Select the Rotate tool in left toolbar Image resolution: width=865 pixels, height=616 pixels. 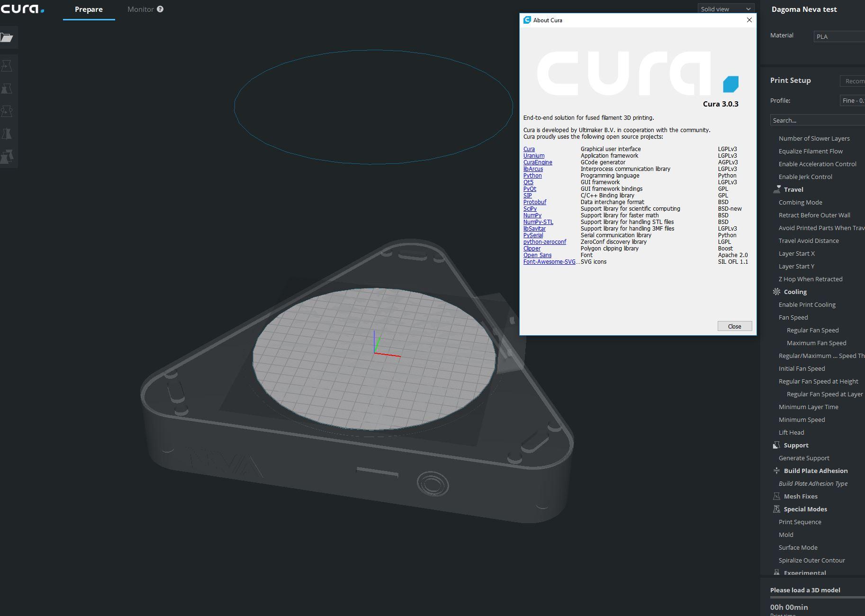tap(7, 111)
